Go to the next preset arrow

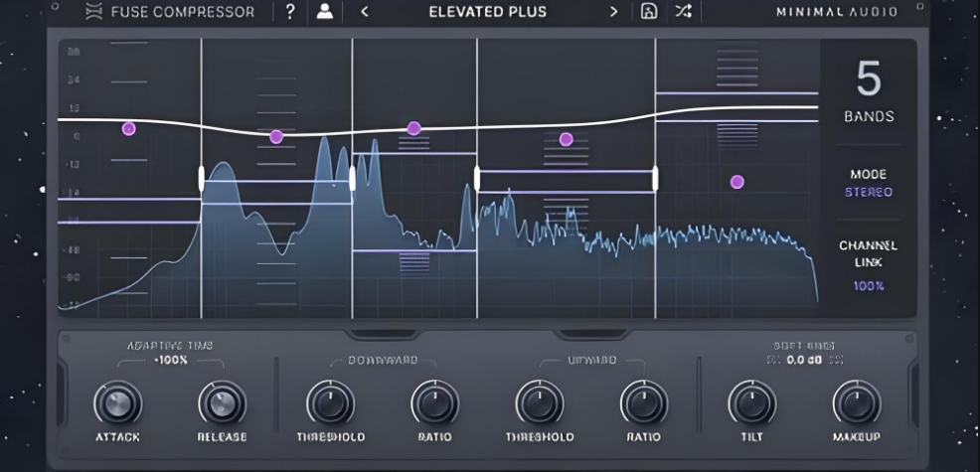pos(613,12)
